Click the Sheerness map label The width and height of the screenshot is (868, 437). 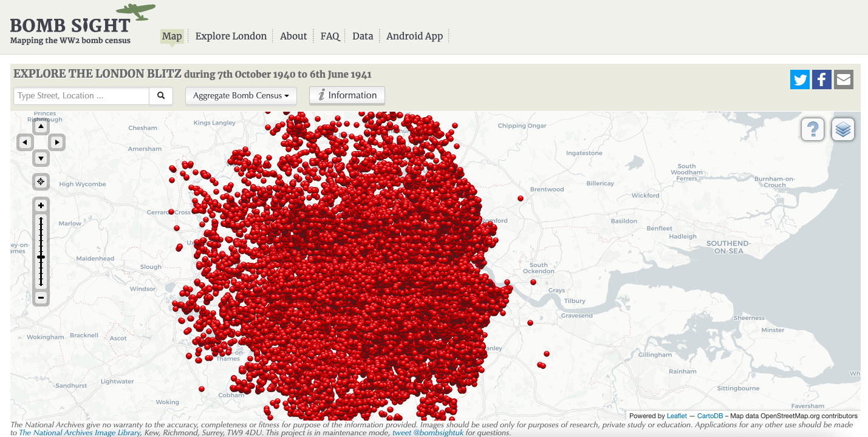coord(749,317)
